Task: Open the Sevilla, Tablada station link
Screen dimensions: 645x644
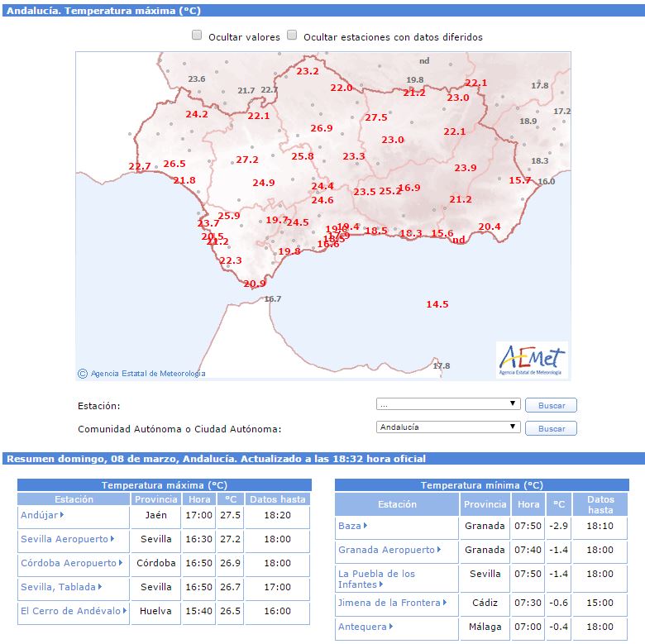Action: [61, 587]
